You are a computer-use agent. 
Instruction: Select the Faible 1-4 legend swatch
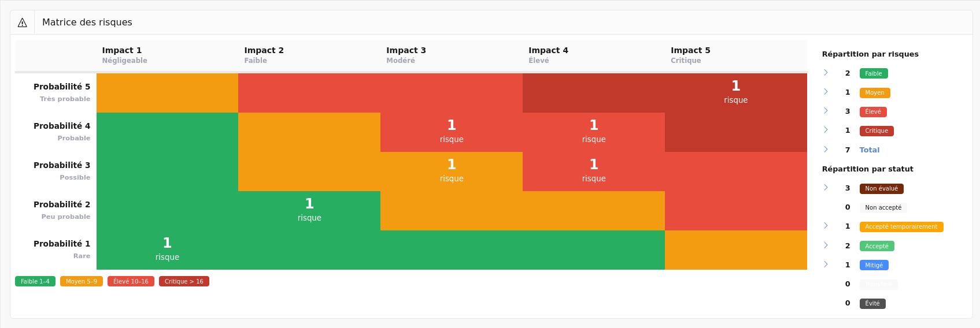(x=35, y=281)
